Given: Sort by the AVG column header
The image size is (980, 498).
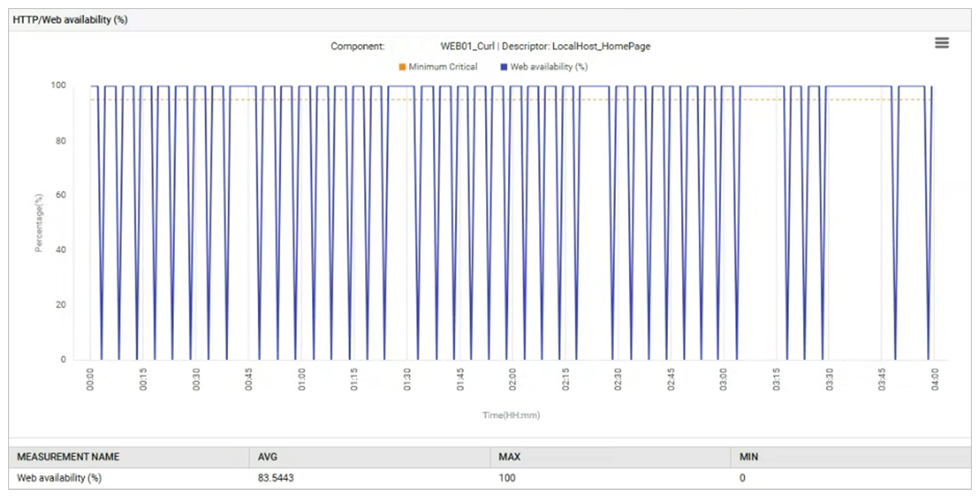Looking at the screenshot, I should (x=268, y=457).
